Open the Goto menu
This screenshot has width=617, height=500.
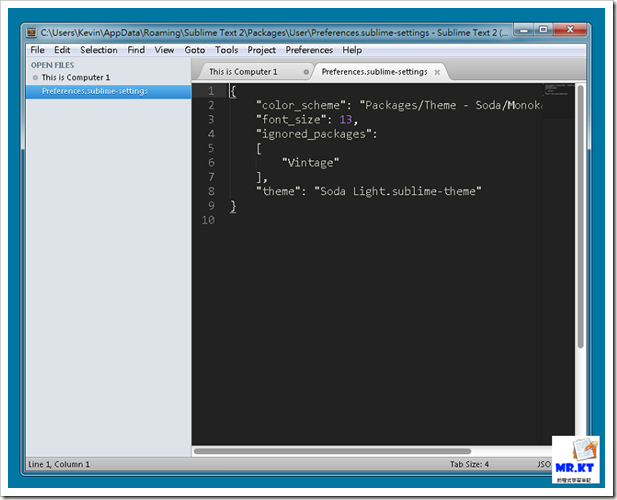pos(195,50)
